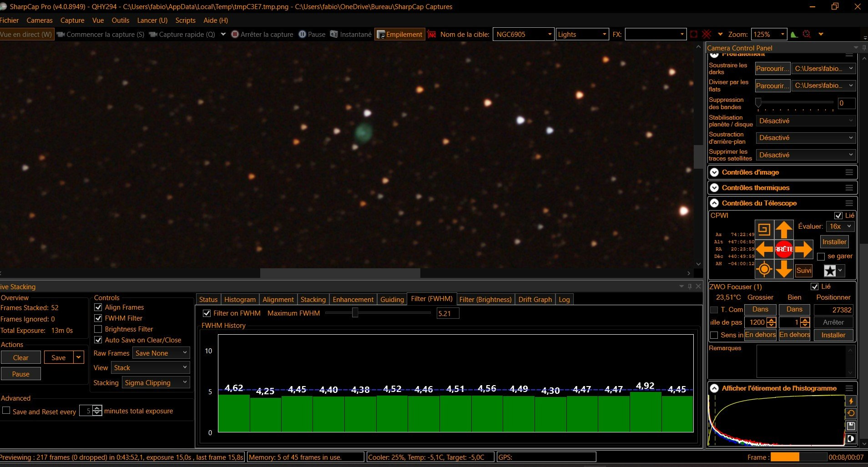This screenshot has width=868, height=467.
Task: Move telescope up with the up arrow
Action: click(x=784, y=229)
